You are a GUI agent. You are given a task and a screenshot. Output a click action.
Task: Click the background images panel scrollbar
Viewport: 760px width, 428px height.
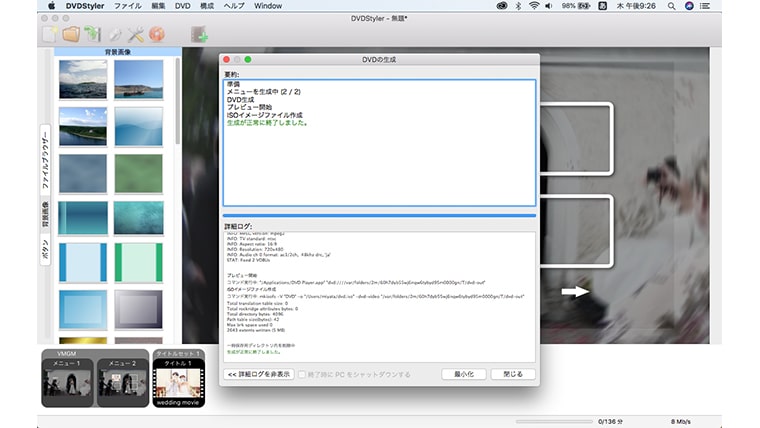click(x=177, y=101)
